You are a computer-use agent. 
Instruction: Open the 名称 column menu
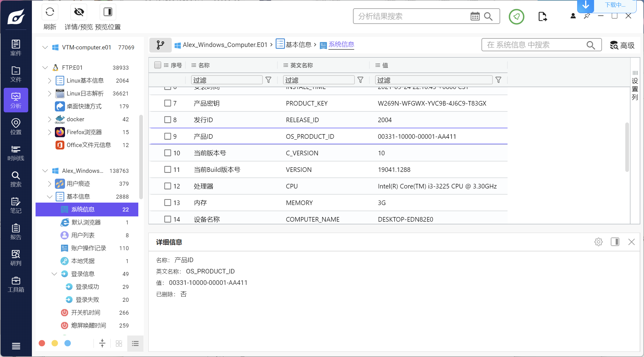pos(194,65)
